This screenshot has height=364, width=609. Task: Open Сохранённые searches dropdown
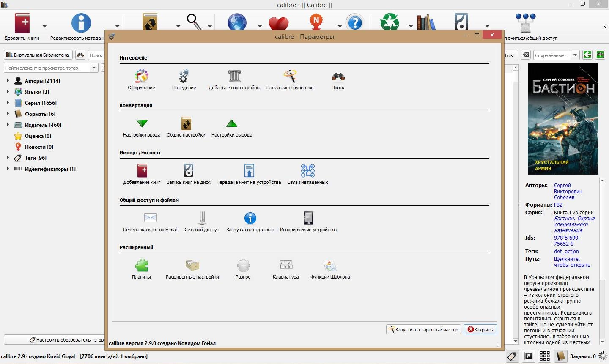575,55
